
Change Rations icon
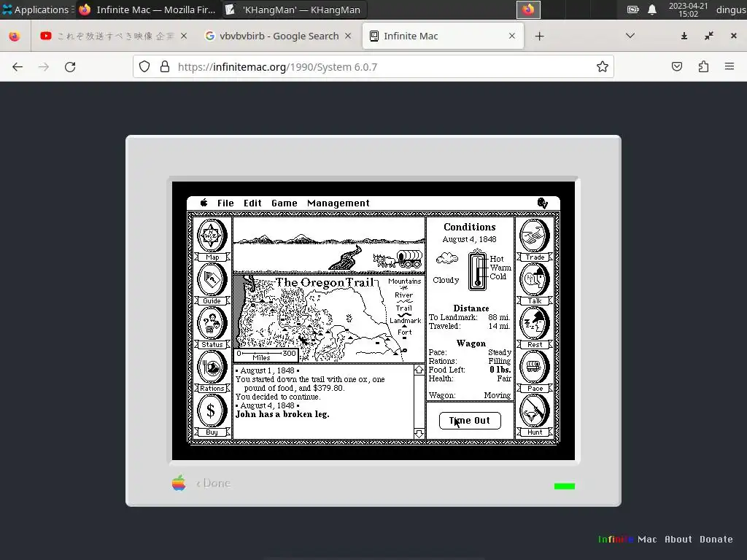click(x=212, y=371)
